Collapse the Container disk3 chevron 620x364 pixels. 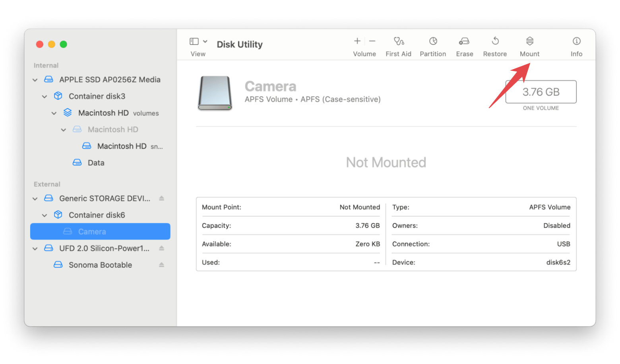pos(45,97)
